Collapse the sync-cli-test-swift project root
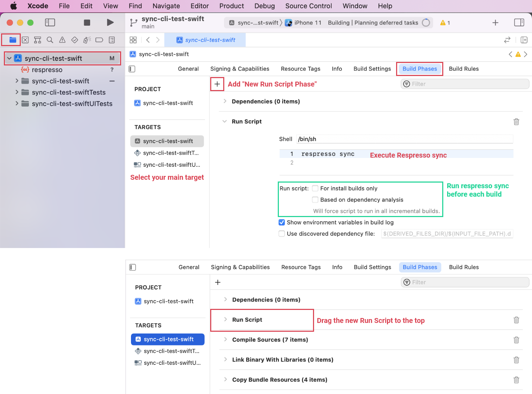The height and width of the screenshot is (394, 532). click(x=10, y=58)
